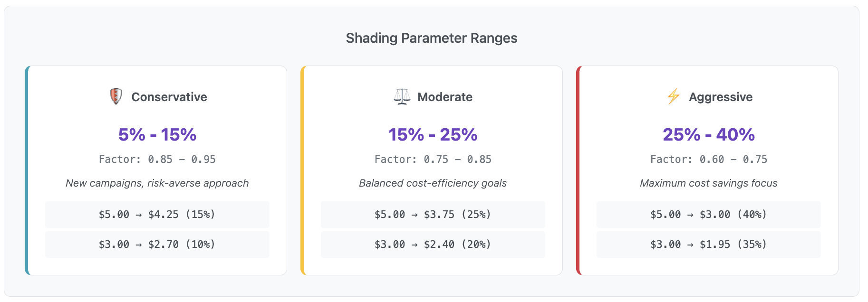Click the $3.00 → $2.40 (20%) example
The width and height of the screenshot is (868, 302).
click(433, 245)
